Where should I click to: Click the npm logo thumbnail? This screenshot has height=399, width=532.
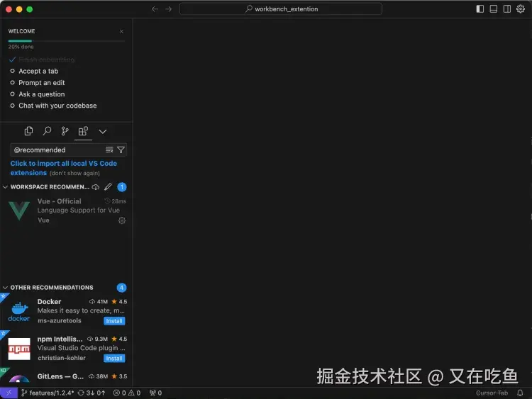(19, 349)
